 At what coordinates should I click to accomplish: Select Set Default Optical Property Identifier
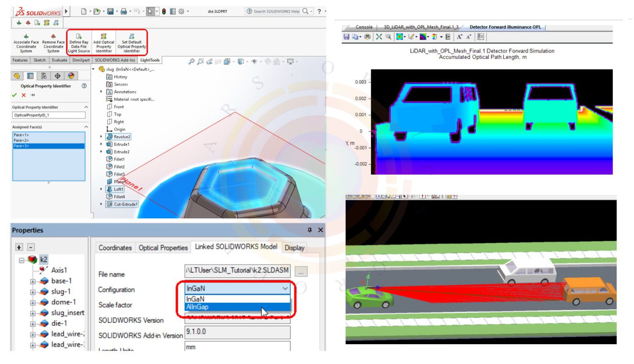point(132,43)
